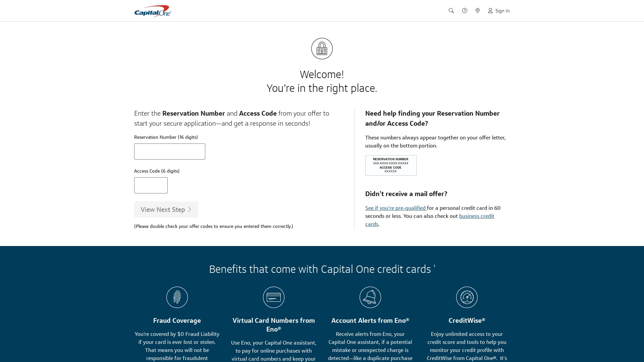Click the Capital One logo icon
This screenshot has height=362, width=644.
tap(153, 11)
